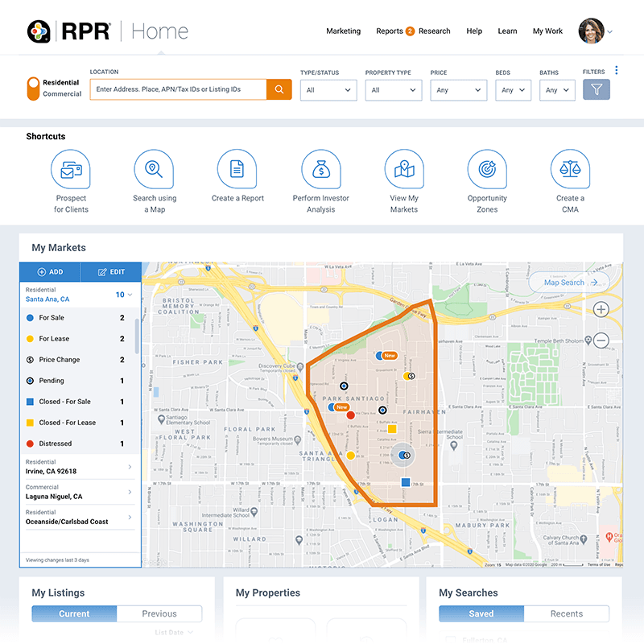Viewport: 644px width, 644px height.
Task: Open the Opportunity Zones shortcut icon
Action: click(487, 169)
